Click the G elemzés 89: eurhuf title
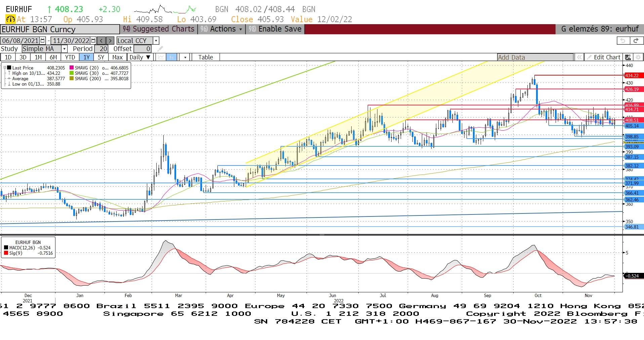 600,29
